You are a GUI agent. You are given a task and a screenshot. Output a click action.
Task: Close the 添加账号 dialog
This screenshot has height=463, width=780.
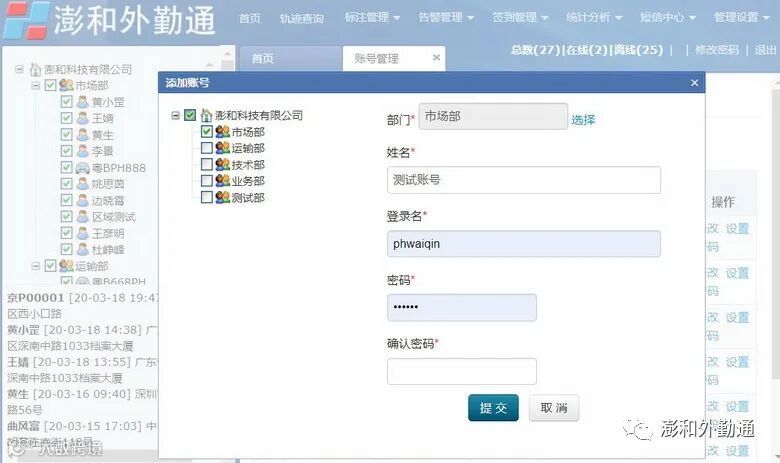point(694,83)
